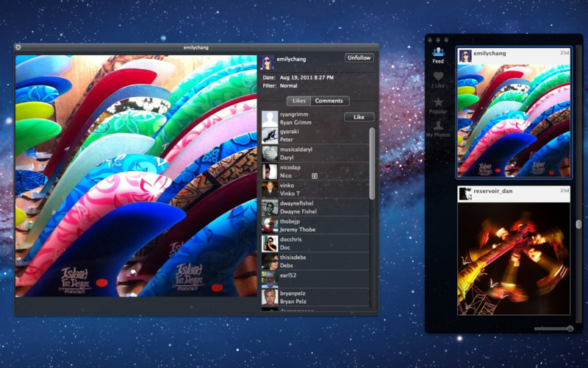Open My Photos in the sidebar
The image size is (588, 368).
[438, 129]
